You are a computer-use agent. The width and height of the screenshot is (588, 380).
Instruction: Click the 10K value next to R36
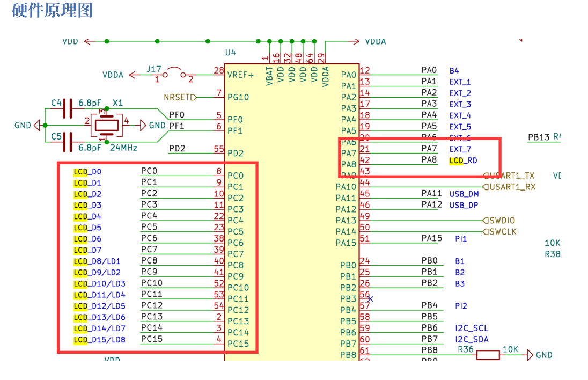tap(510, 349)
